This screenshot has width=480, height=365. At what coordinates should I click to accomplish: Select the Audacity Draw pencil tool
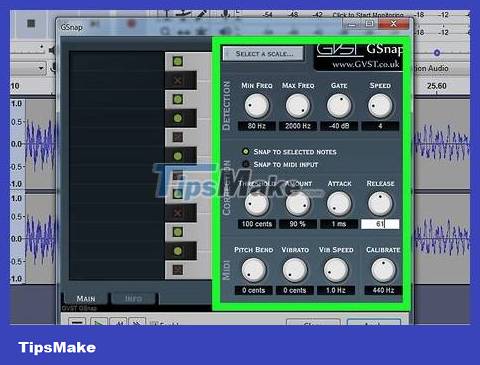click(x=201, y=14)
